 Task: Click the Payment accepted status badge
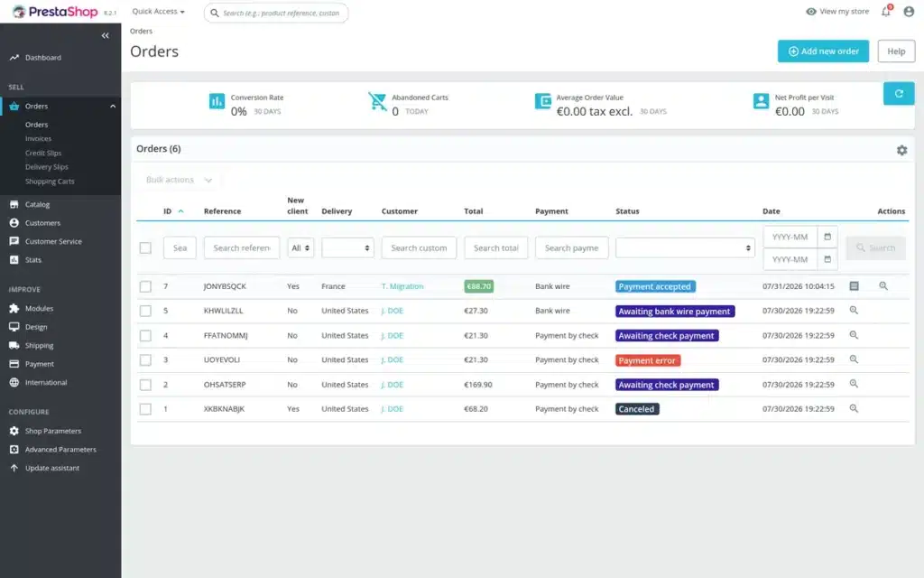click(655, 286)
